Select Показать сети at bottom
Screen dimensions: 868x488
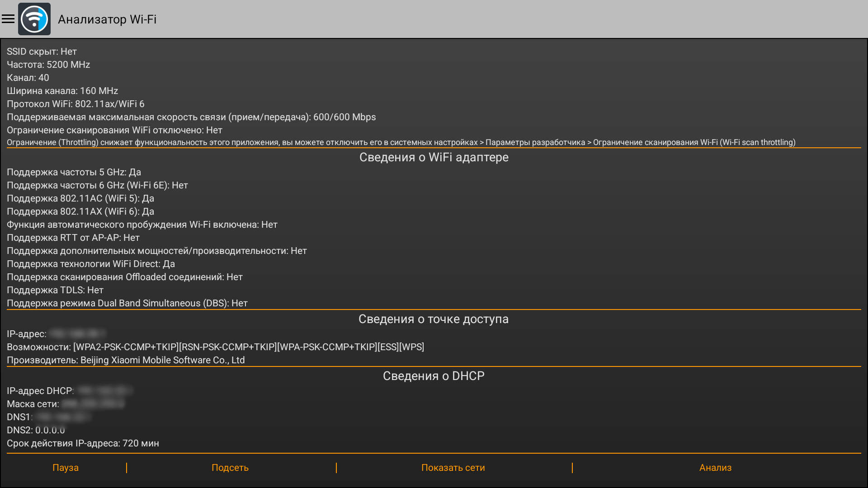pos(453,468)
